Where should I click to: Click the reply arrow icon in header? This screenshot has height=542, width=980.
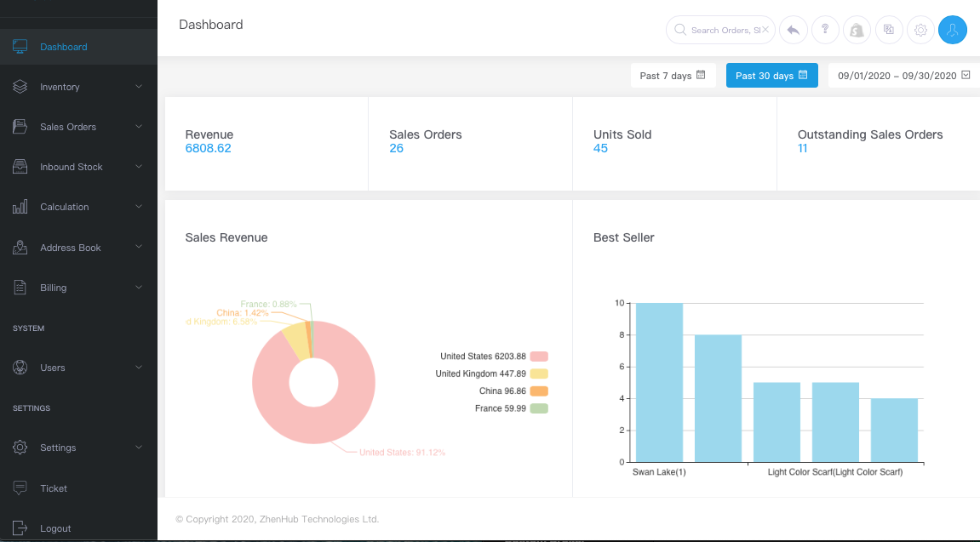point(794,30)
